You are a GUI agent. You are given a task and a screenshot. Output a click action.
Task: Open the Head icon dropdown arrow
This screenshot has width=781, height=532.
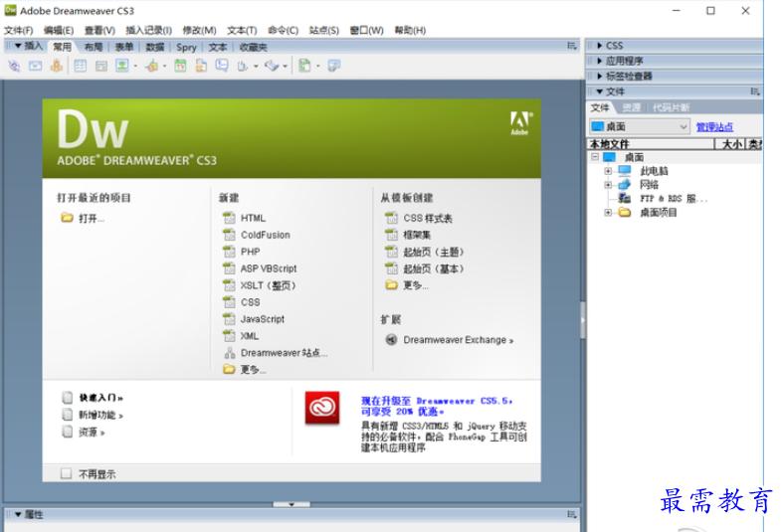coord(256,66)
